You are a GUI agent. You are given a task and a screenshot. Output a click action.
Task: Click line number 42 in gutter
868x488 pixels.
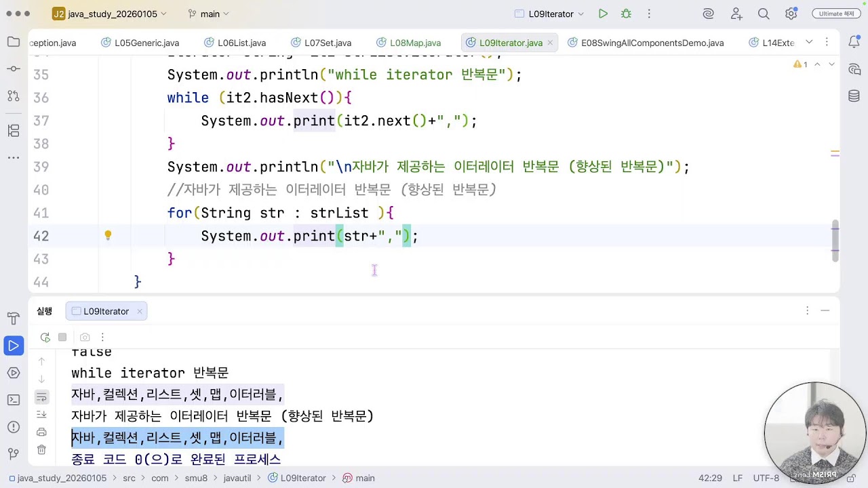[41, 236]
